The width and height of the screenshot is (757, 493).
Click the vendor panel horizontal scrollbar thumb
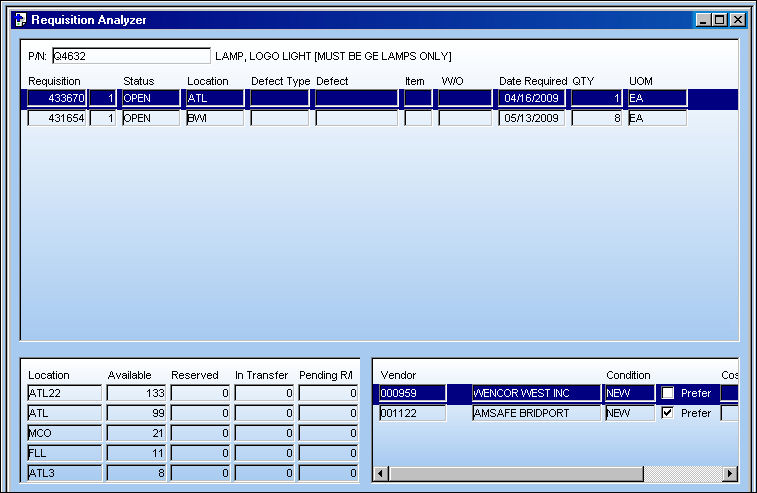[516, 474]
